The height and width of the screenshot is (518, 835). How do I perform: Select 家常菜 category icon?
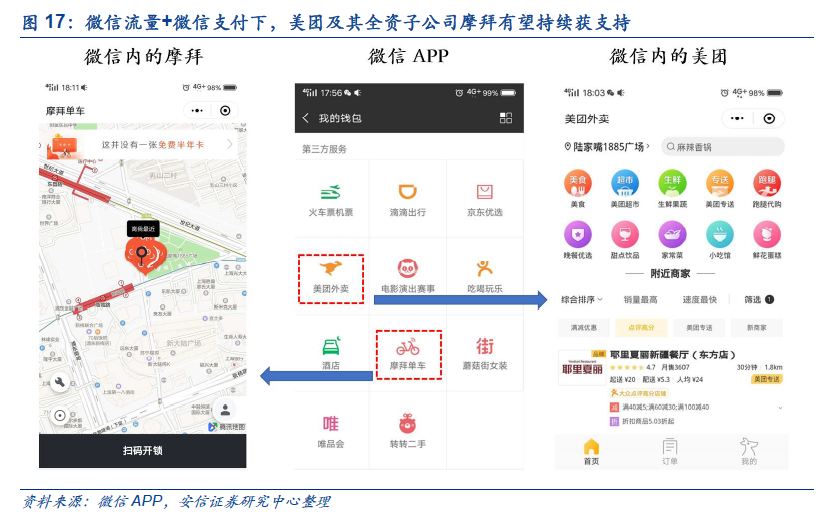672,240
